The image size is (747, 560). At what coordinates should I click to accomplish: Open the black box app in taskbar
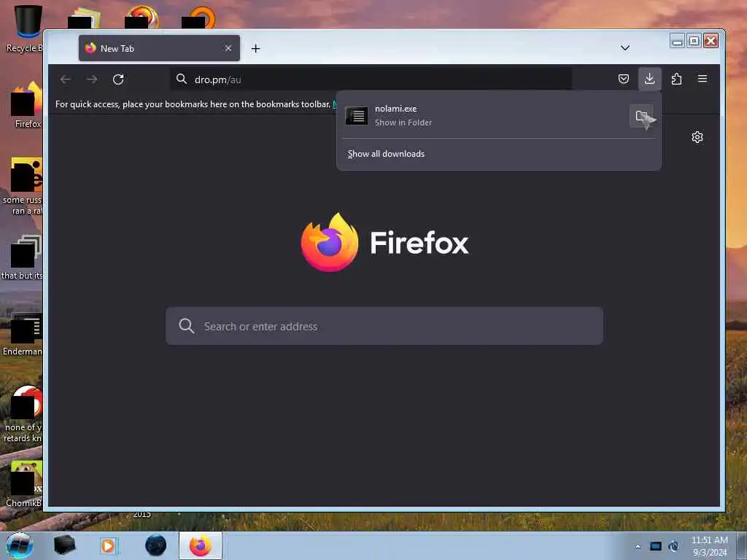coord(64,545)
